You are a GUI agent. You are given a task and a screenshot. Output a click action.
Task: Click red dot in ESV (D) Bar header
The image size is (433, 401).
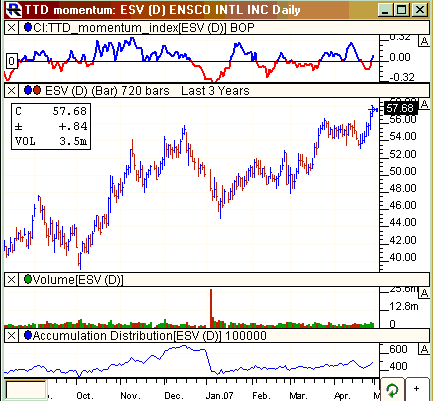tap(37, 90)
